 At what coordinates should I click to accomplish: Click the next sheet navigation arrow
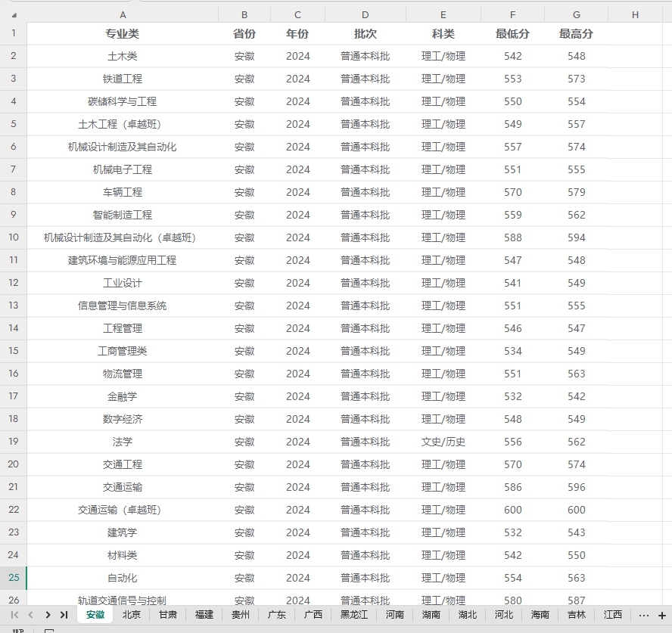click(48, 615)
